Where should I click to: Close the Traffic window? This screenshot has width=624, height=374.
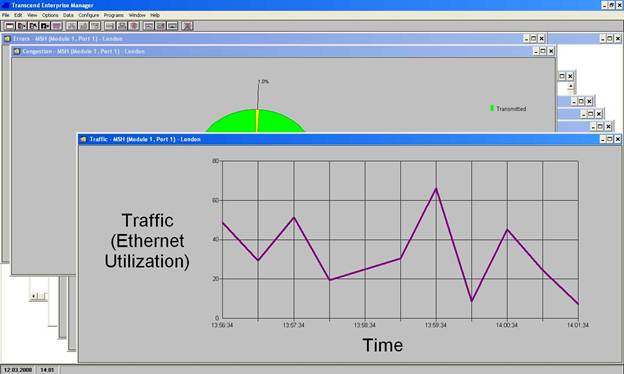[x=618, y=139]
